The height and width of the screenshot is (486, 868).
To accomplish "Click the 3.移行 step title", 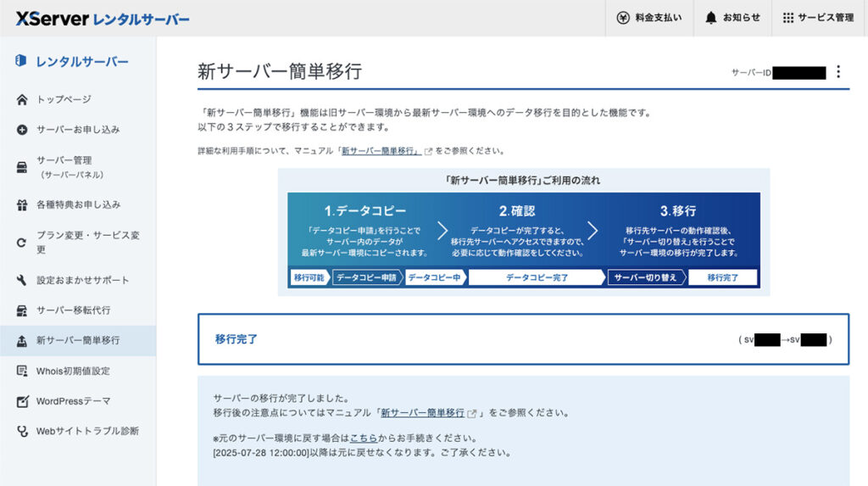I will pos(678,211).
